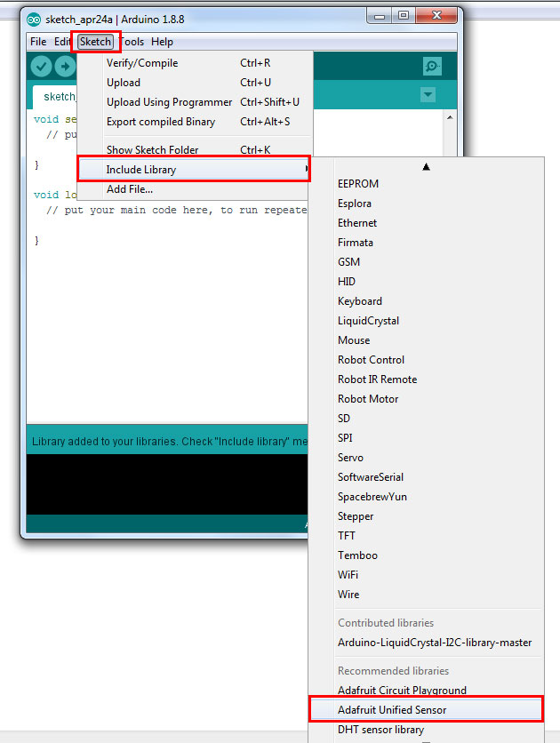Click the upward arrow atop library list
Image resolution: width=560 pixels, height=743 pixels.
[x=426, y=167]
